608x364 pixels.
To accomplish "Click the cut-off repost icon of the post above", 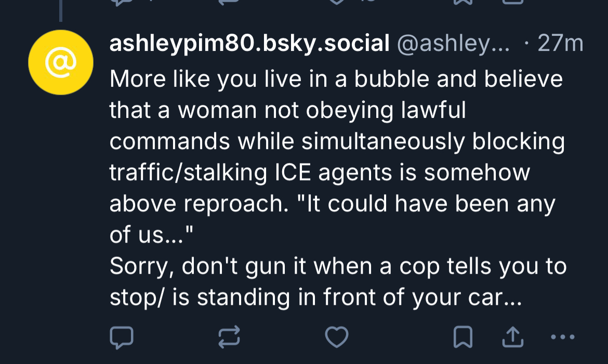I will pyautogui.click(x=229, y=2).
